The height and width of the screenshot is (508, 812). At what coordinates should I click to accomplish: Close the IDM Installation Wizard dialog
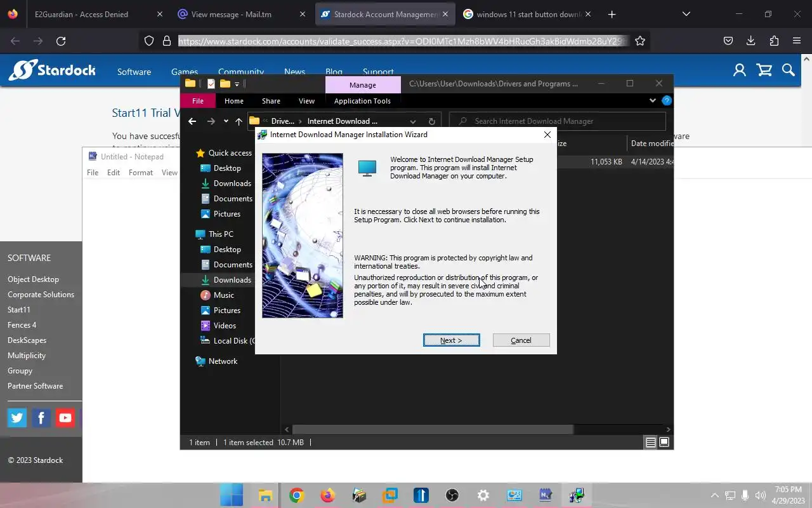pyautogui.click(x=547, y=135)
